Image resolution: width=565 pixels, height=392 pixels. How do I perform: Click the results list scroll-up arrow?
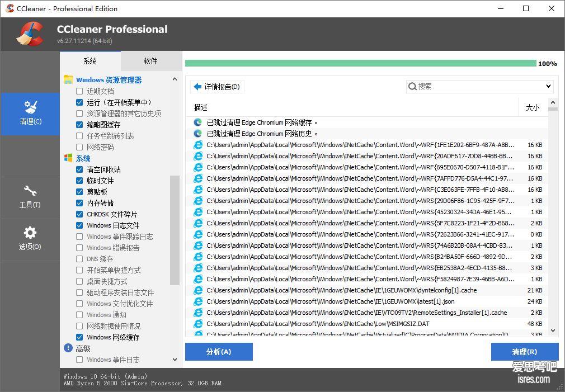(x=553, y=103)
